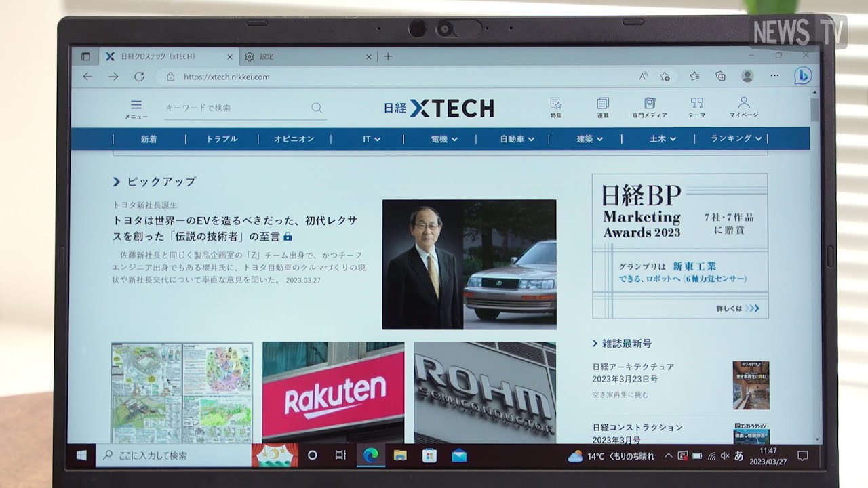Viewport: 868px width, 488px height.
Task: Select the オピニオン navigation item
Action: (294, 139)
